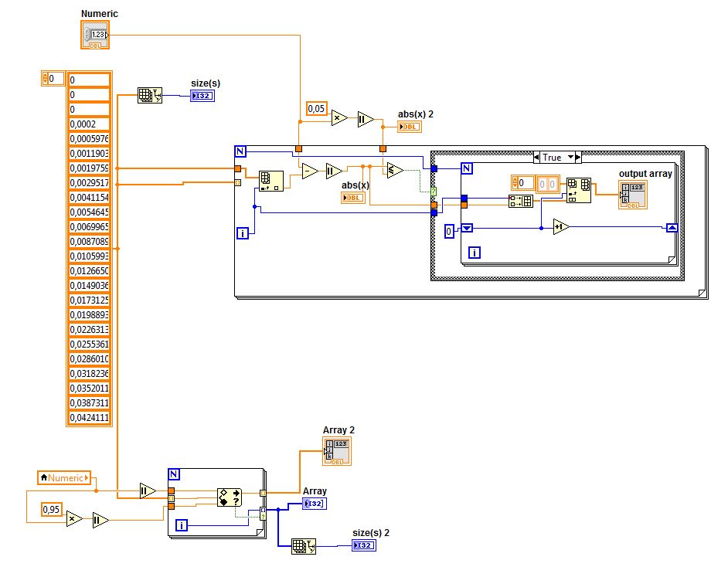Click the Array Size function wired to size(s)
Screen dimensions: 728x577
click(x=149, y=95)
